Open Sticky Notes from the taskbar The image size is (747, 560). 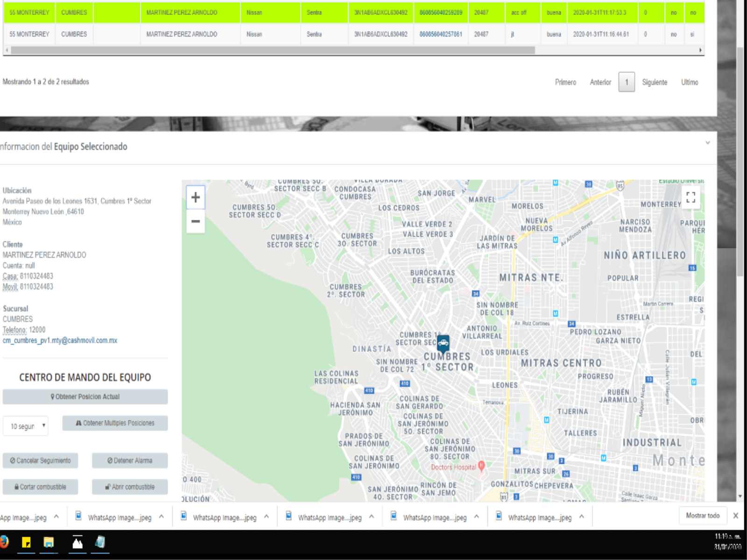click(27, 542)
